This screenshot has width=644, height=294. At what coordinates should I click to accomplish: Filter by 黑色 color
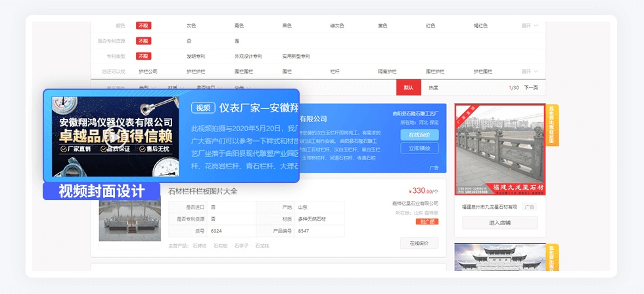[287, 26]
